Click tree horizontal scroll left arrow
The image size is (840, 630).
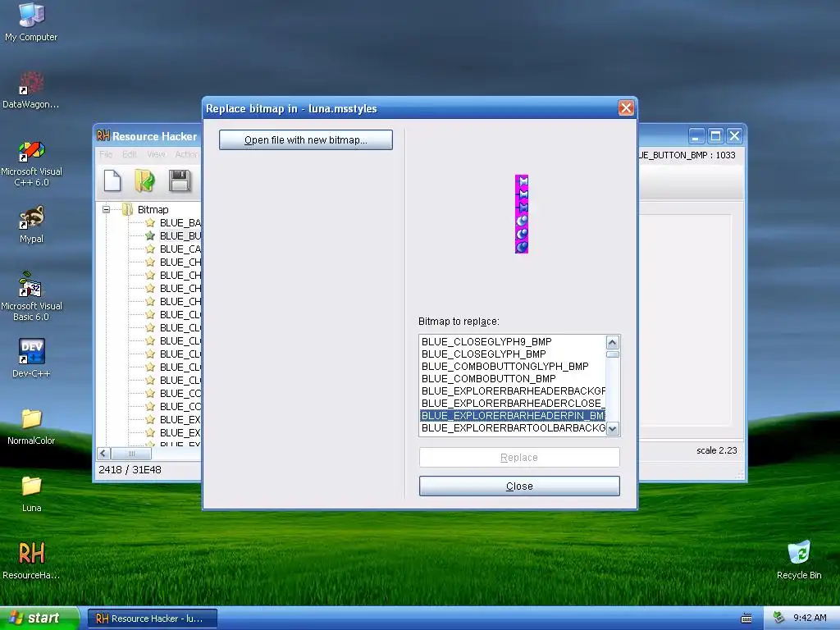click(x=104, y=454)
